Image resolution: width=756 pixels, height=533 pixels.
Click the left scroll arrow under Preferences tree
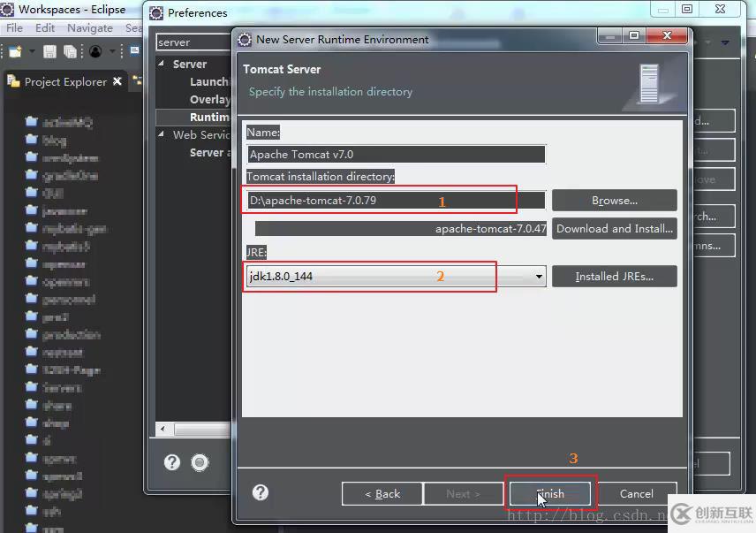(x=163, y=429)
